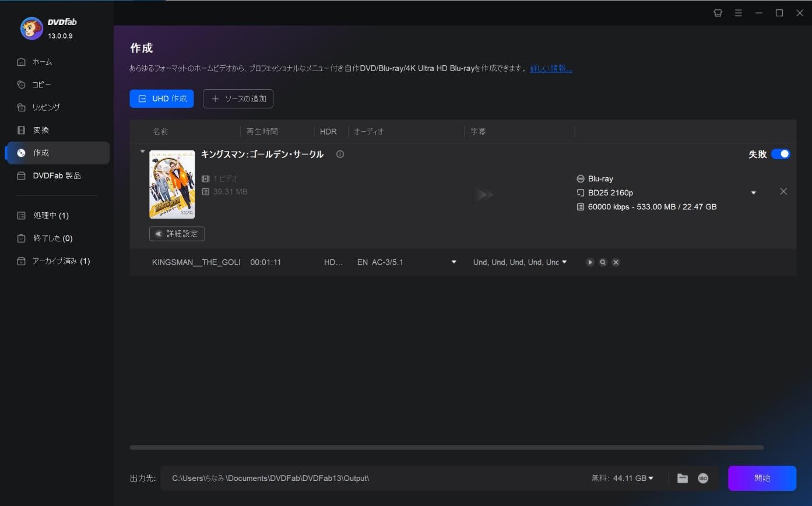This screenshot has height=506, width=812.
Task: Preview the title with play icon
Action: [590, 262]
